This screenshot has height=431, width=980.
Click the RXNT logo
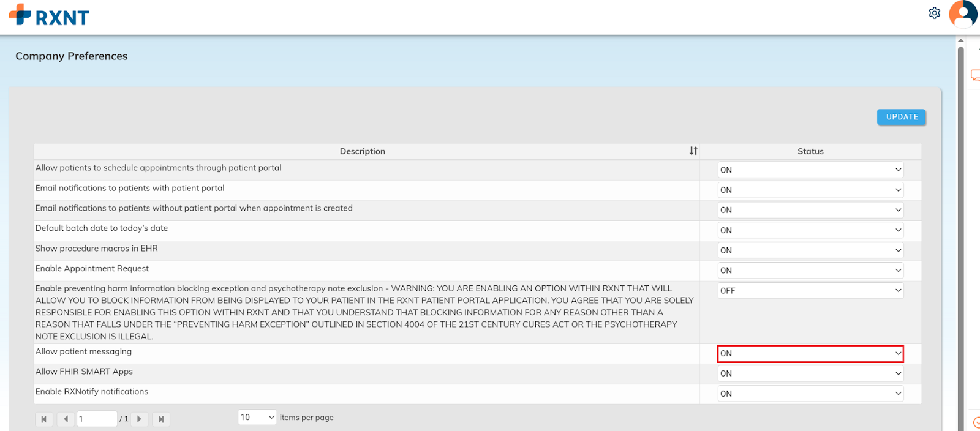[x=50, y=15]
